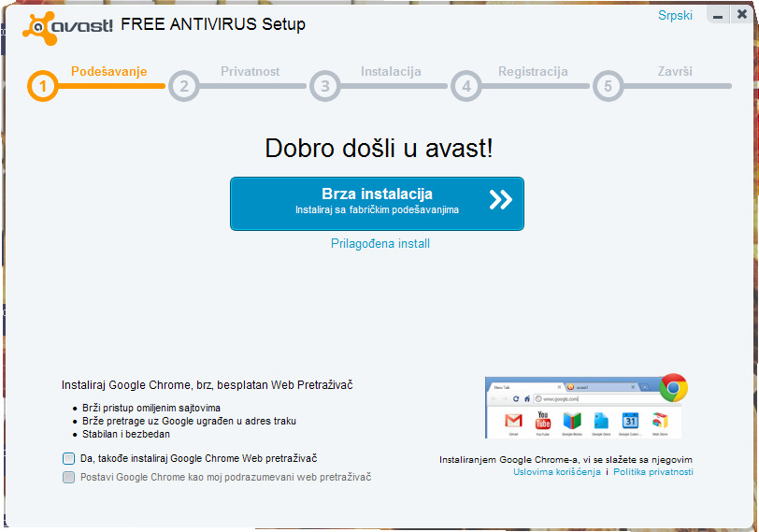Minimize the avast setup window
This screenshot has height=532, width=759.
[x=718, y=16]
